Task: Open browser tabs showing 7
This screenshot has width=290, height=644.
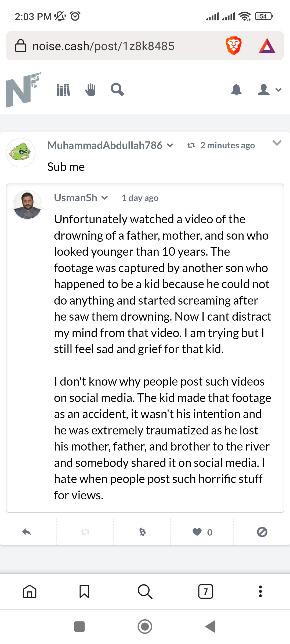Action: [x=206, y=591]
